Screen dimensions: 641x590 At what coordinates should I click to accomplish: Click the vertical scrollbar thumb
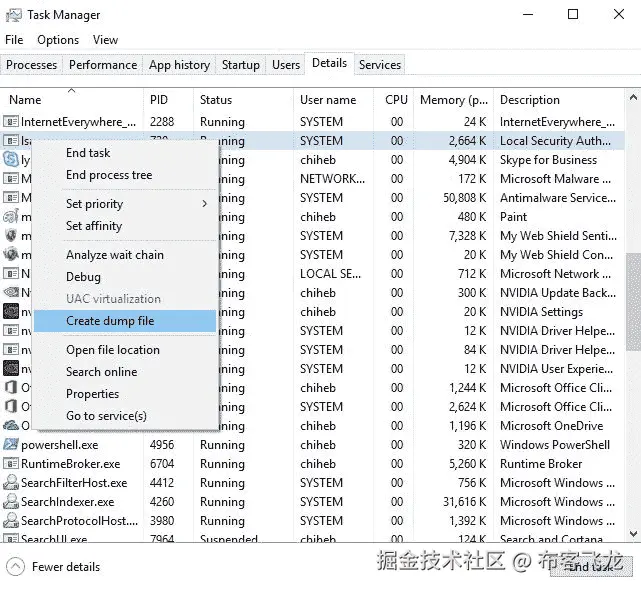point(633,303)
